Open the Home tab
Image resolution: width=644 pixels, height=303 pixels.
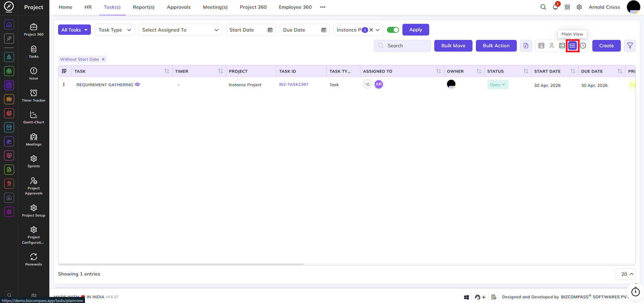point(65,7)
